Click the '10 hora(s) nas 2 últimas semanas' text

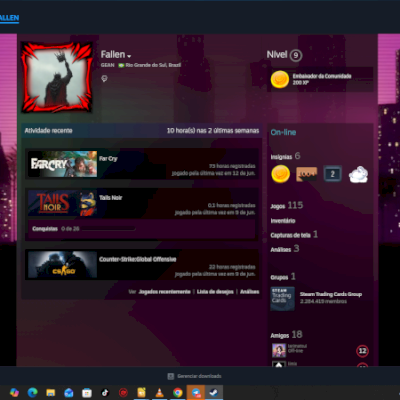213,130
